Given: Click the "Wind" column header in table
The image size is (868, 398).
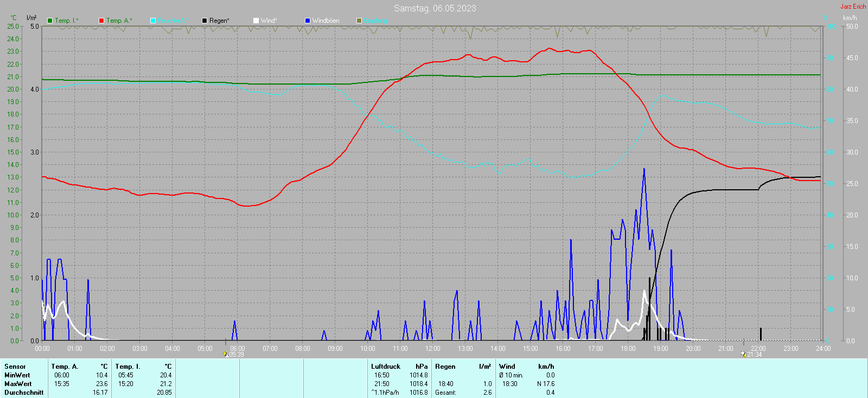Looking at the screenshot, I should click(507, 367).
